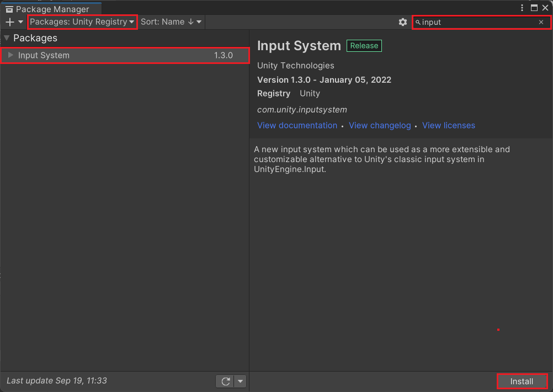Open the View documentation link
The width and height of the screenshot is (553, 392).
[x=297, y=125]
